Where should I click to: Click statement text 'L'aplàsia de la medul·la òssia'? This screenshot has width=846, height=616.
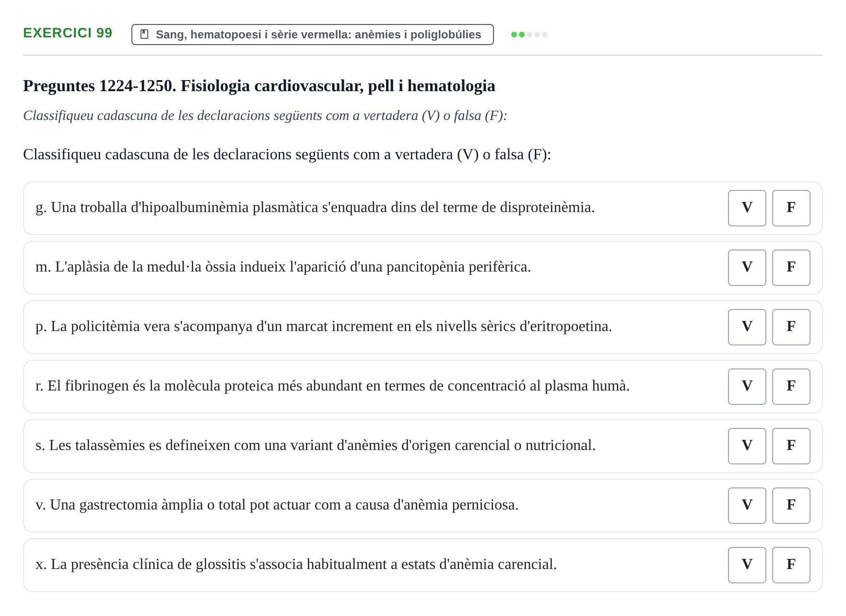click(283, 267)
